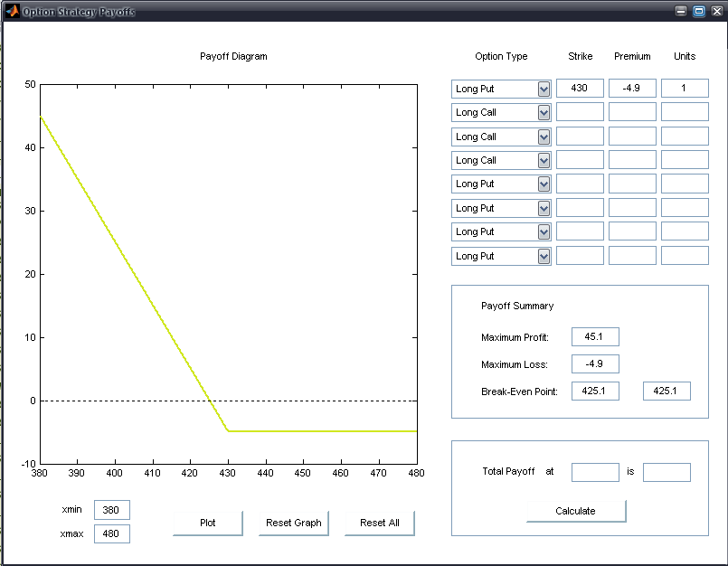Clear the chart with Reset Graph
The image size is (728, 566).
tap(293, 523)
